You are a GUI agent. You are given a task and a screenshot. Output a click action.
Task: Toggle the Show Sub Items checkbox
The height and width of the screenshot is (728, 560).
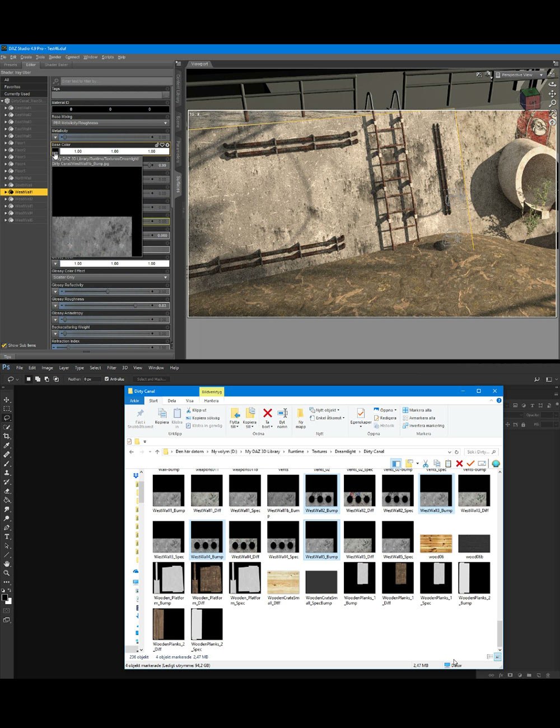[4, 346]
